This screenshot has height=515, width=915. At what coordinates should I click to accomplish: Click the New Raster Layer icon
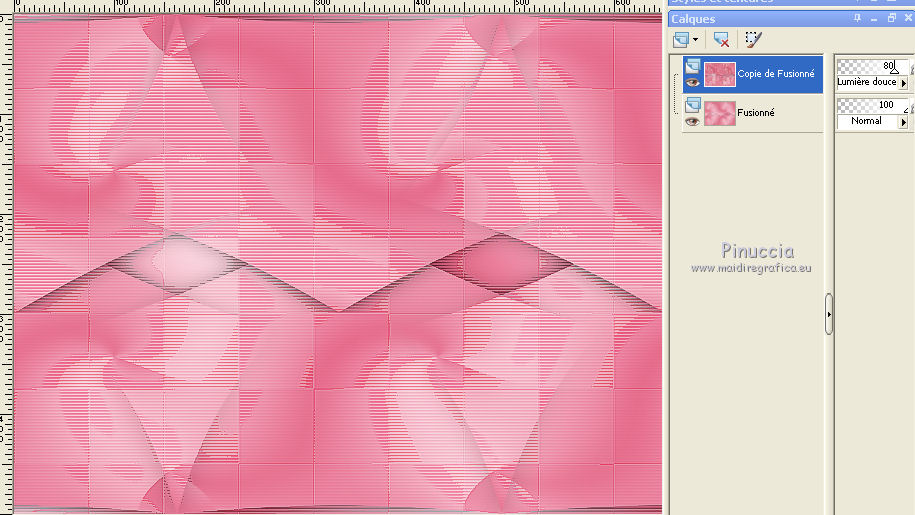click(x=680, y=40)
